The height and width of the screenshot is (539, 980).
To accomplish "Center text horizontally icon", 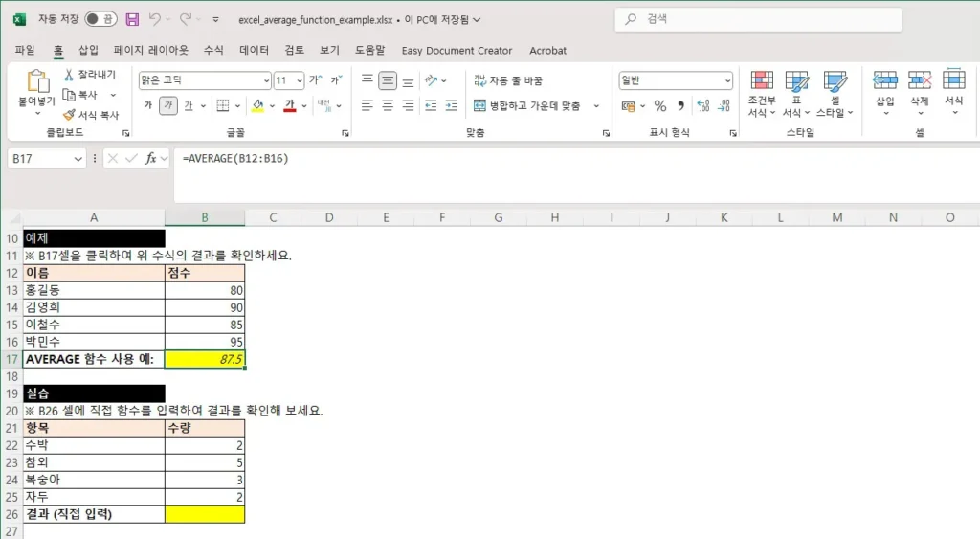I will 388,105.
